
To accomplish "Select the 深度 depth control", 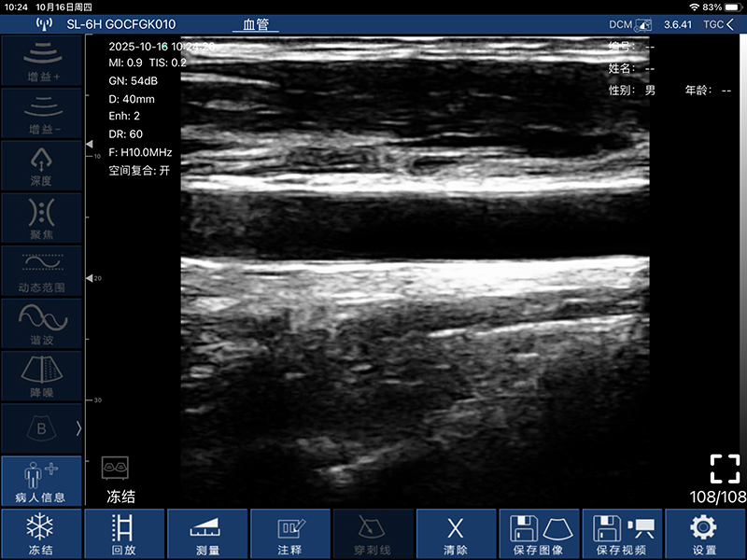I will tap(41, 164).
